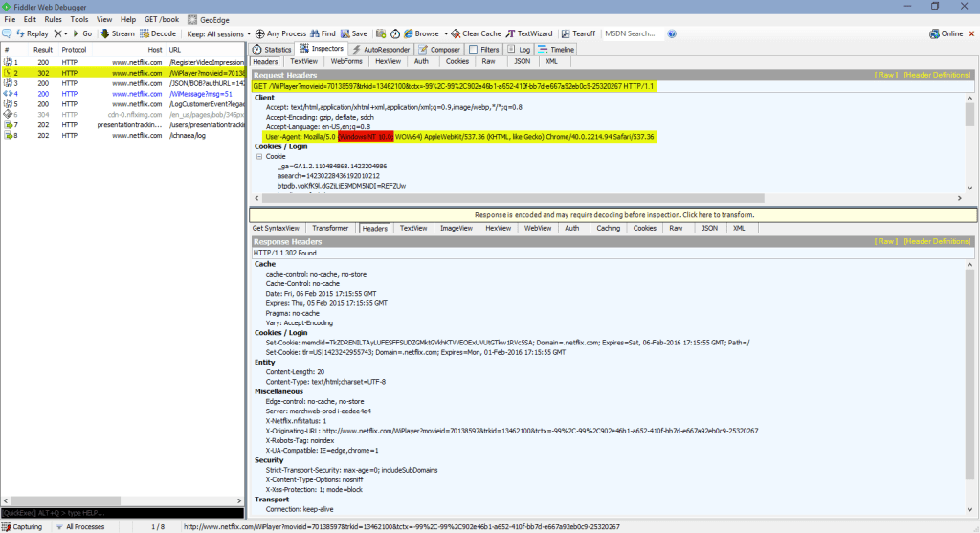This screenshot has width=980, height=533.
Task: Open request WebForms tab
Action: [x=346, y=61]
